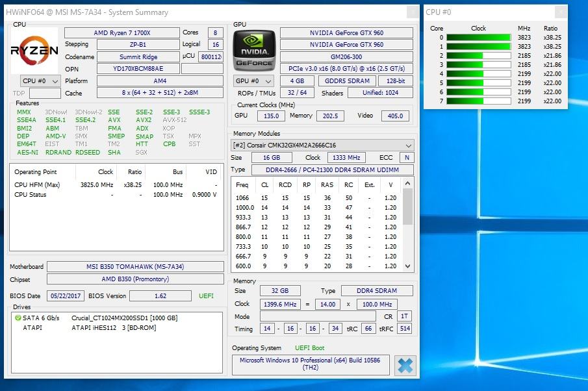Click the DDR4-2666 / PC4-21300 type field

pyautogui.click(x=332, y=170)
